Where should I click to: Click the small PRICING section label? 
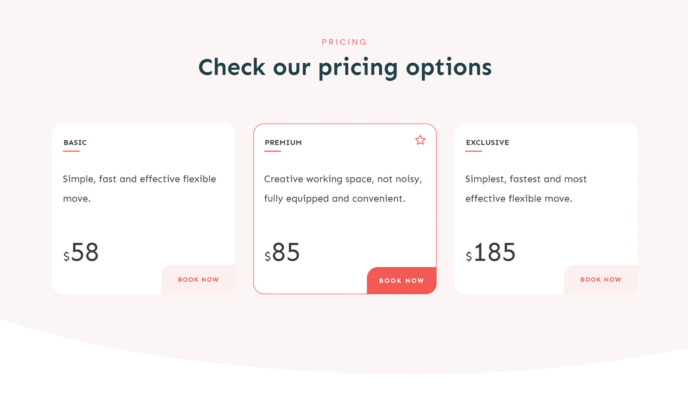pyautogui.click(x=344, y=42)
